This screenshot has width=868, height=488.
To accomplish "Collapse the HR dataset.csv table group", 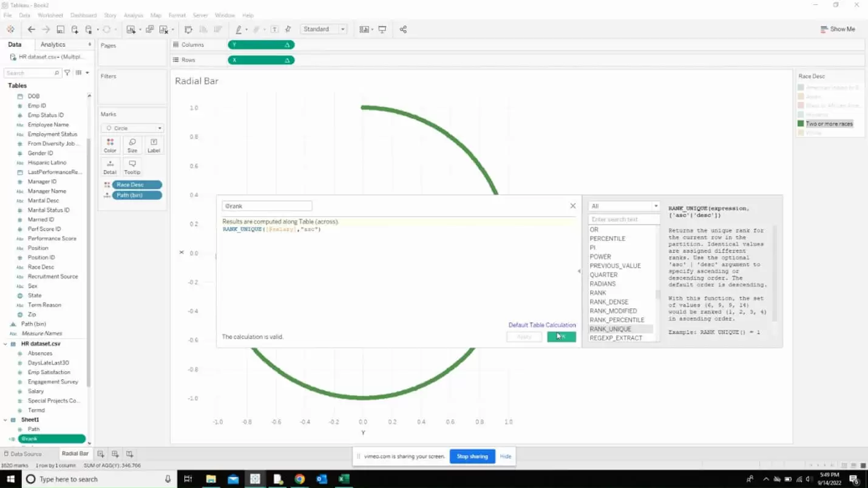I will 5,344.
